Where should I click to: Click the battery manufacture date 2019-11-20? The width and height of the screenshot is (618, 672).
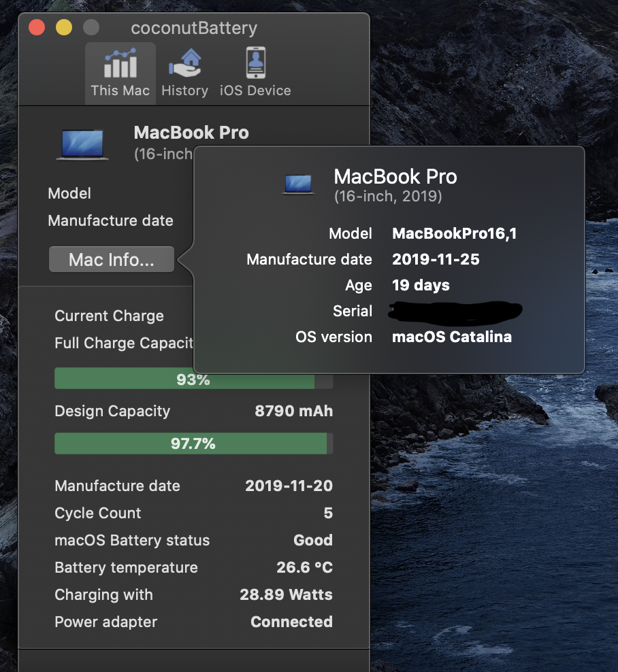coord(289,486)
